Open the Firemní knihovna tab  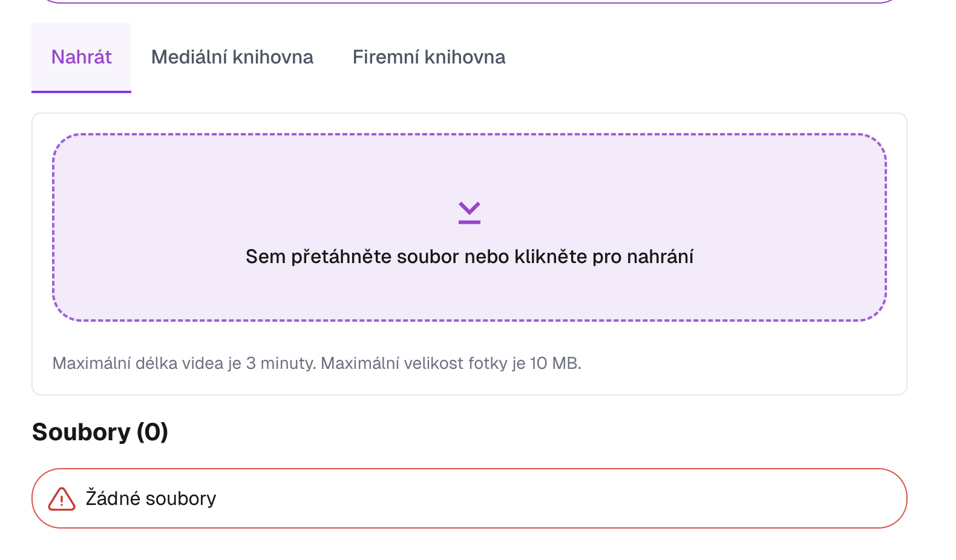(x=429, y=57)
